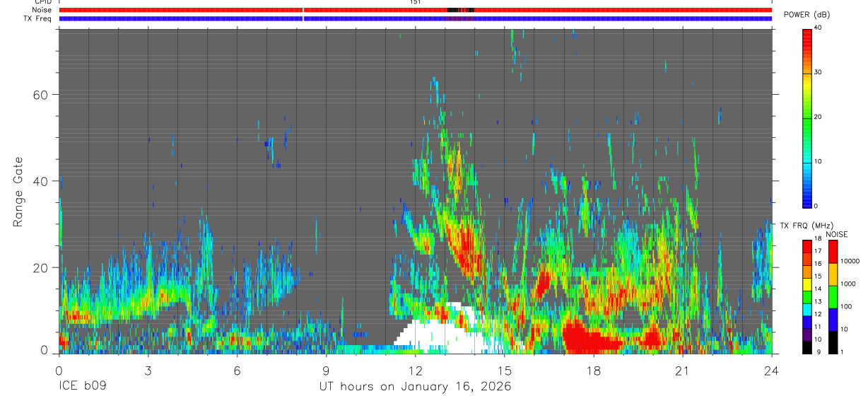This screenshot has width=868, height=401.
Task: Click the cyan 12–13 MHz swatch in TX FRQ legend
Action: [807, 310]
